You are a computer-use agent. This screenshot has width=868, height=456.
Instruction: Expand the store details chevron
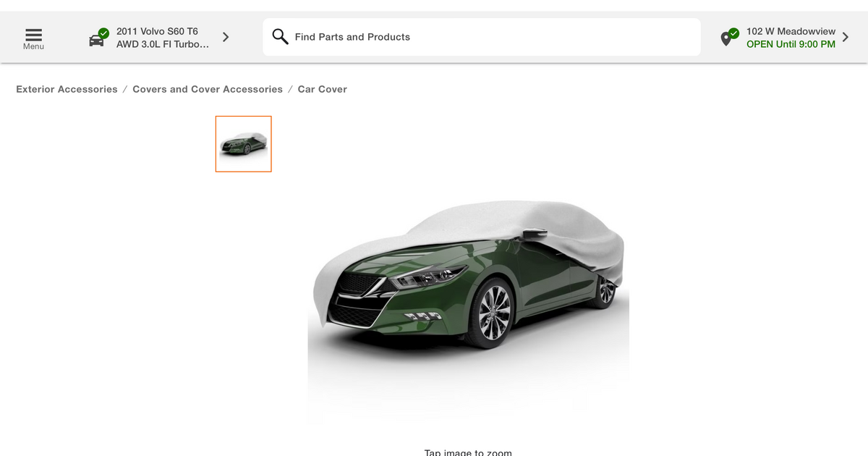click(x=847, y=36)
